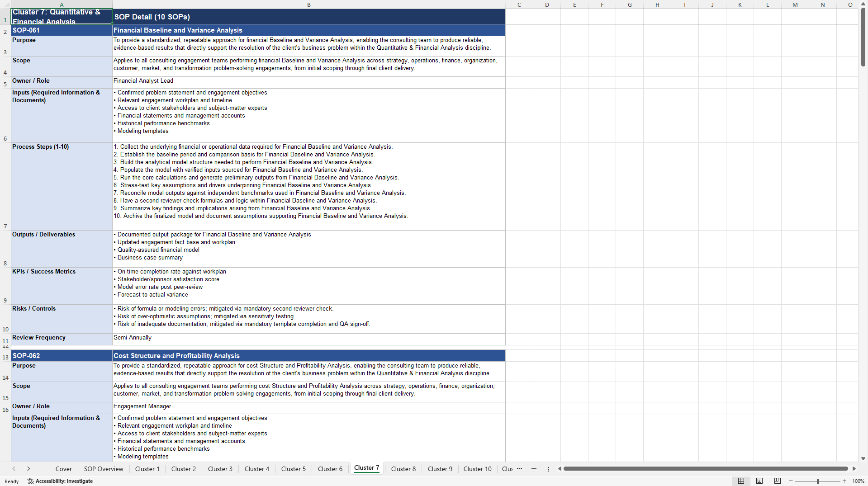
Task: Add a new sheet
Action: coord(534,469)
